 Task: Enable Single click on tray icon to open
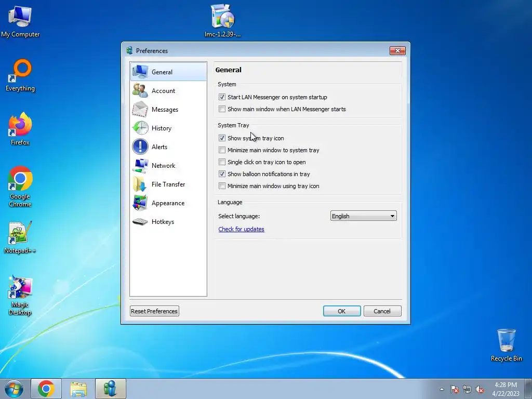(222, 162)
